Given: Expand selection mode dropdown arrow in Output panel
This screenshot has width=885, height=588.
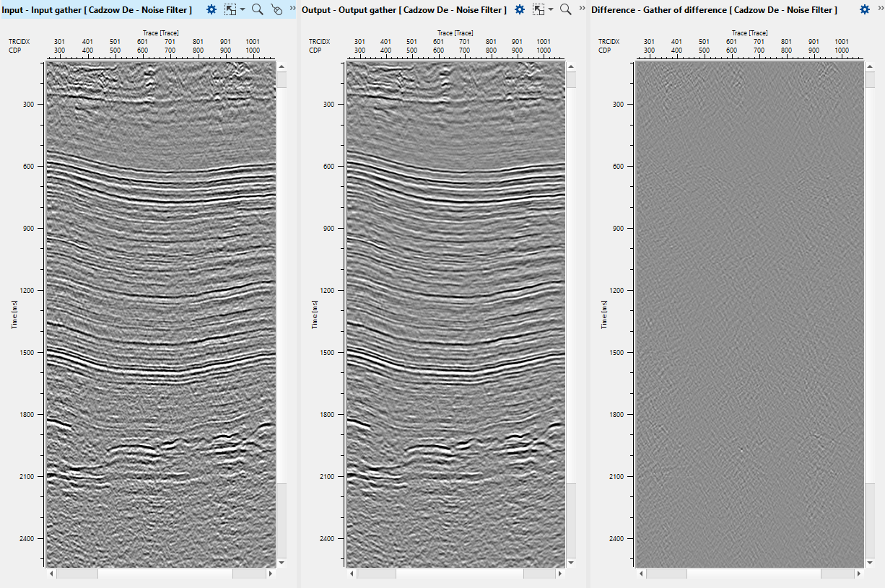Looking at the screenshot, I should 551,9.
